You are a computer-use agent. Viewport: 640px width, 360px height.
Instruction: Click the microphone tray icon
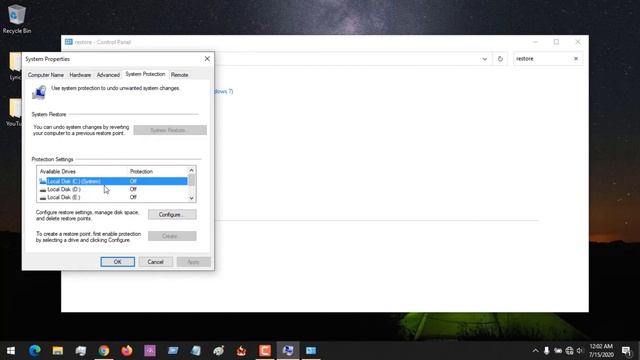547,351
